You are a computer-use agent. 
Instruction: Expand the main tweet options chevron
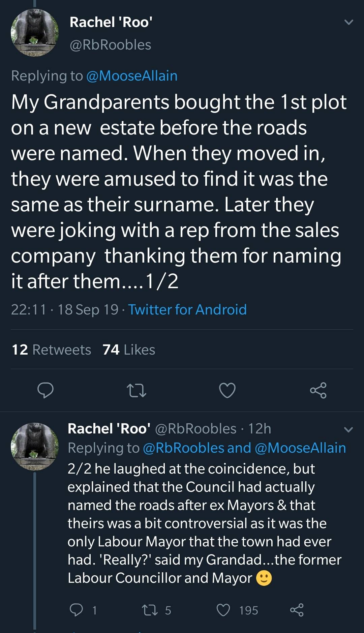pos(349,23)
